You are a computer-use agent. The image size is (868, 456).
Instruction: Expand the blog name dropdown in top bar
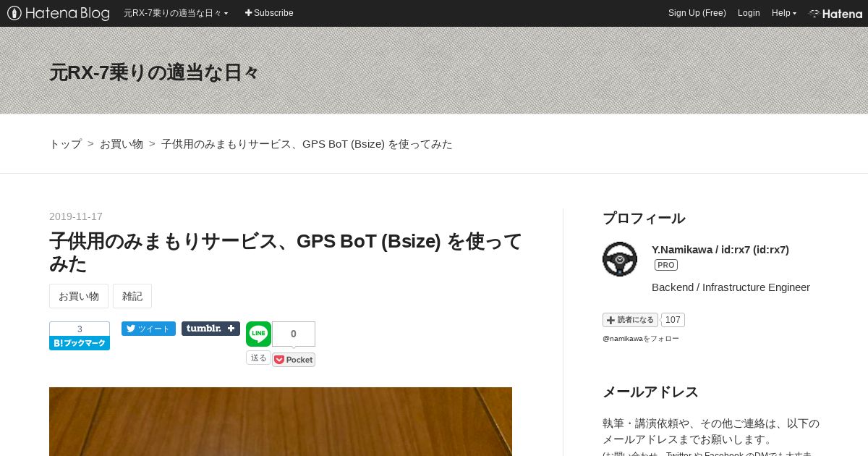(176, 13)
